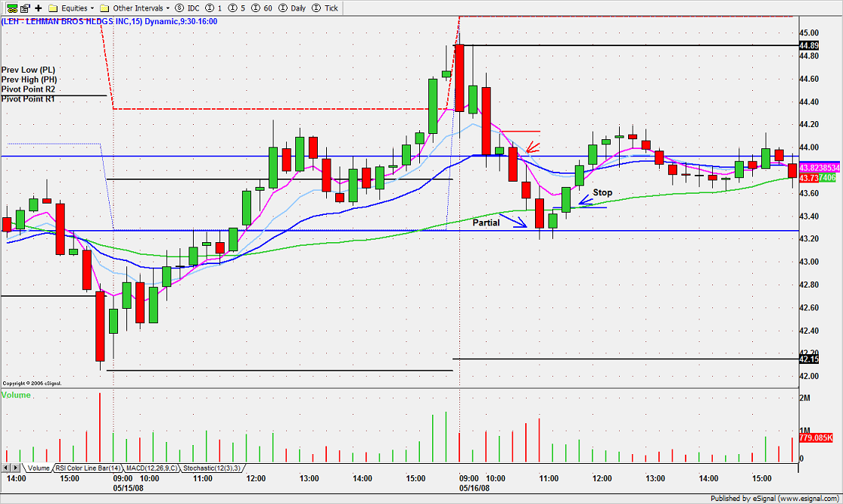Click the green Volume pane label
The image size is (843, 504).
(16, 395)
